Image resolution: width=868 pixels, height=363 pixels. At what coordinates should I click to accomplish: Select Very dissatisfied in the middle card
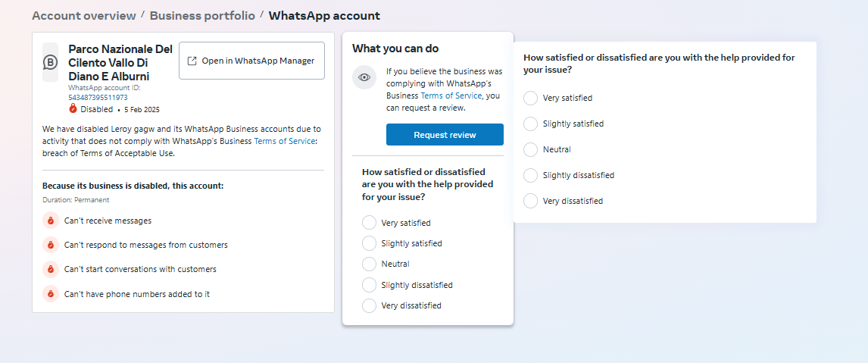[x=369, y=305]
